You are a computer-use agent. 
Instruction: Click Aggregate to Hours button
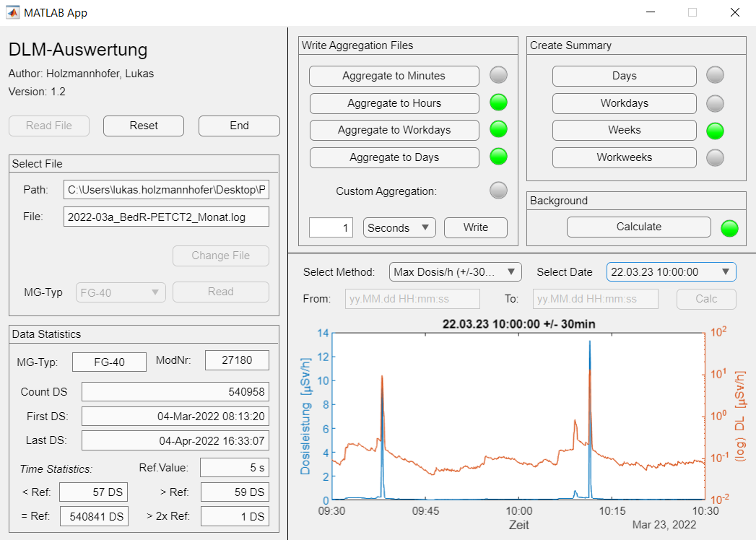coord(394,103)
